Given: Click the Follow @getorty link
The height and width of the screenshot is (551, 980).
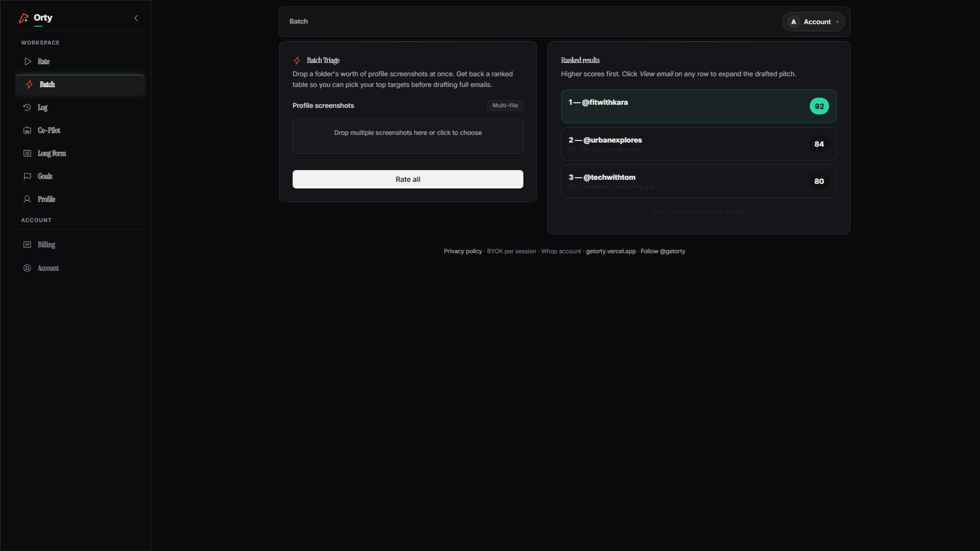Looking at the screenshot, I should pos(663,251).
